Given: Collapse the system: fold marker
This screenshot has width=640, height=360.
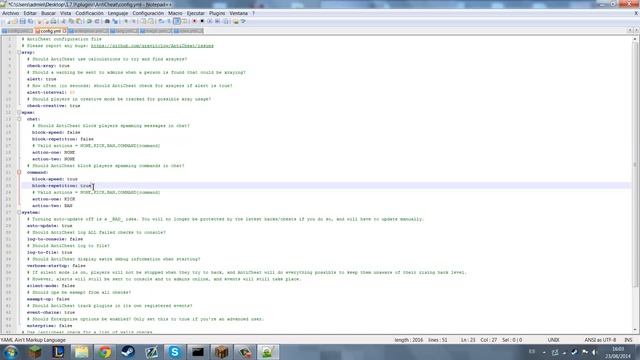Looking at the screenshot, I should point(19,212).
